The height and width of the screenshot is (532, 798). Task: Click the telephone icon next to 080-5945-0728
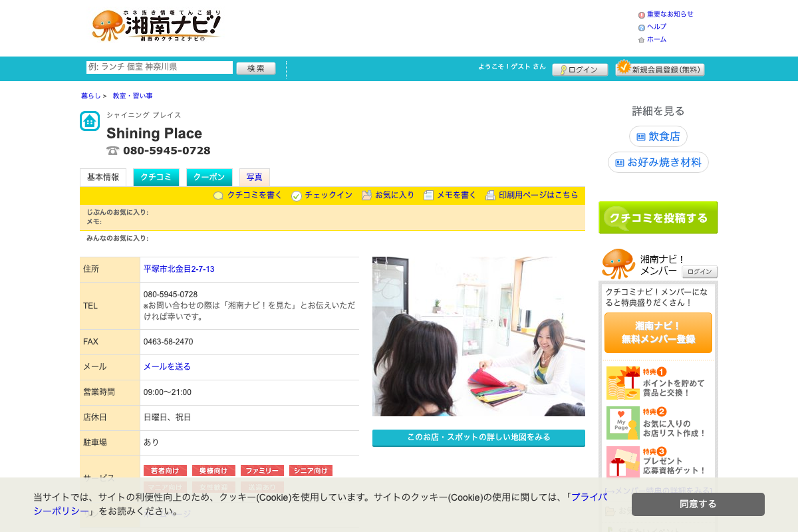pyautogui.click(x=113, y=150)
